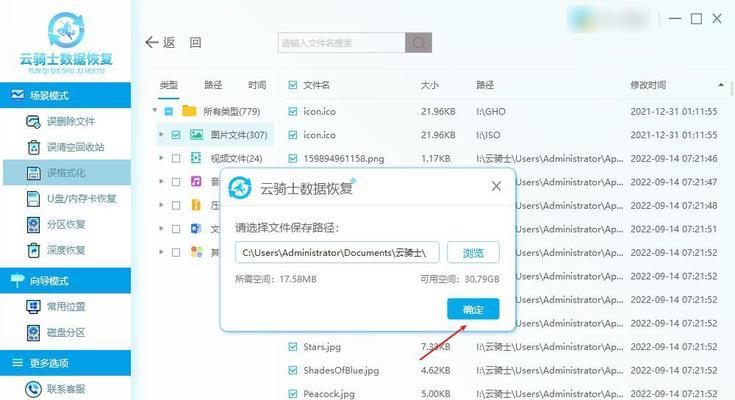Viewport: 735px width, 400px height.
Task: Click the back arrow icon
Action: [152, 42]
